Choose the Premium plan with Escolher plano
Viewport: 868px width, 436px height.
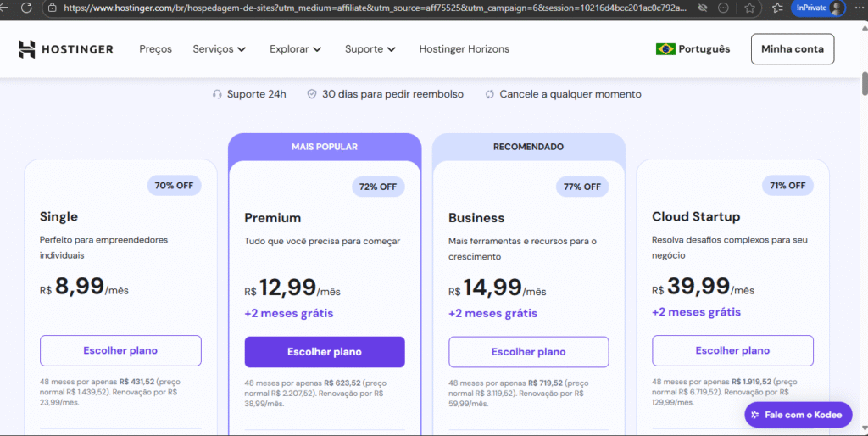pos(325,352)
